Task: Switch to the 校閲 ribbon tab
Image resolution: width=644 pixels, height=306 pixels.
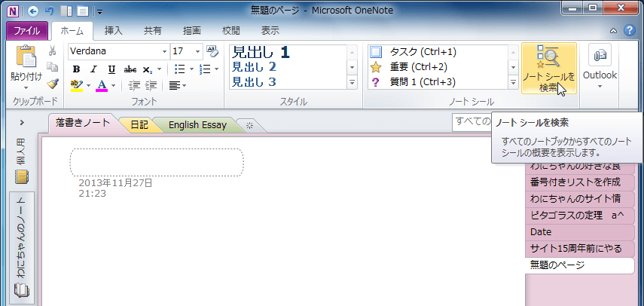Action: [x=230, y=31]
